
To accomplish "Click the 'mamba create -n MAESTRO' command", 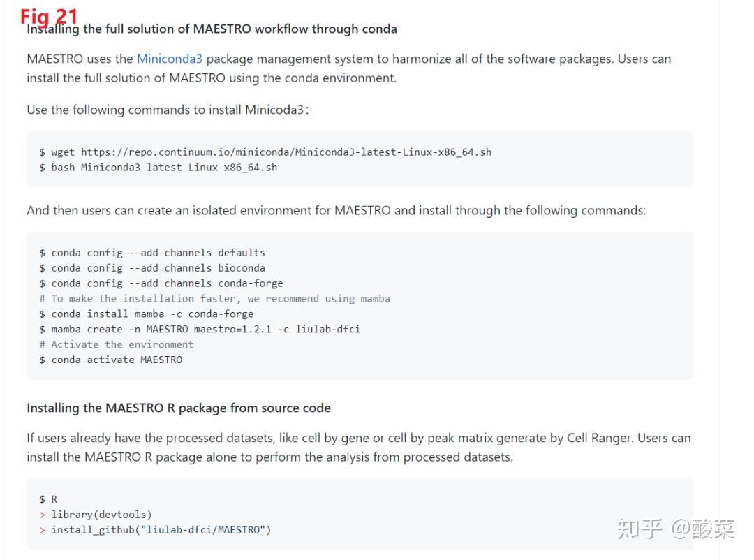I will coord(200,330).
